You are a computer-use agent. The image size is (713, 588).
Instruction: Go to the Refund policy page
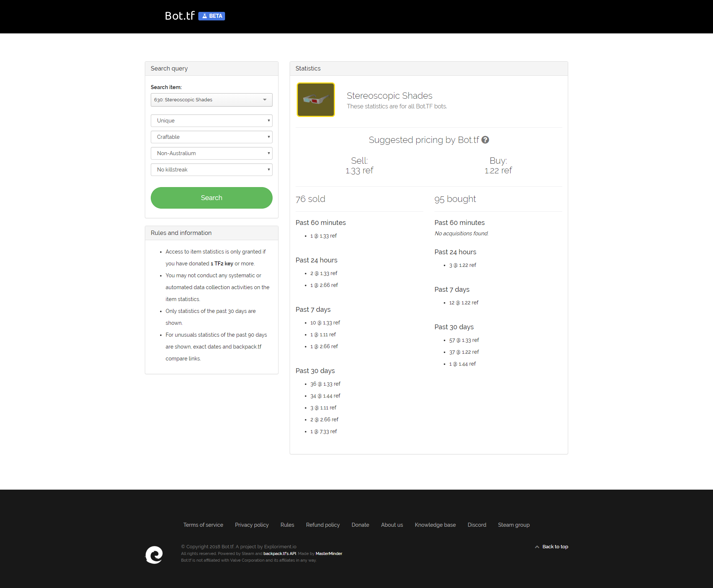coord(323,525)
